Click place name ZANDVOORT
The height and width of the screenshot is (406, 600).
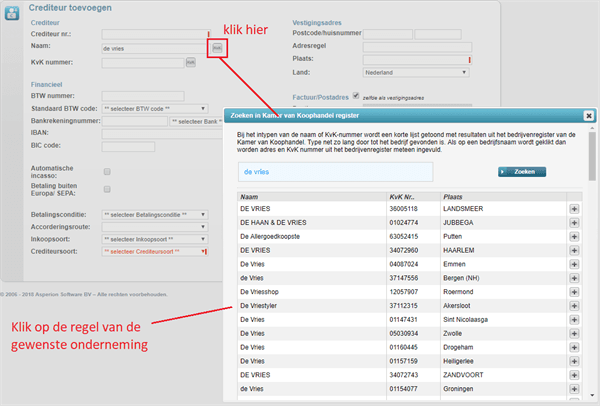(x=463, y=375)
